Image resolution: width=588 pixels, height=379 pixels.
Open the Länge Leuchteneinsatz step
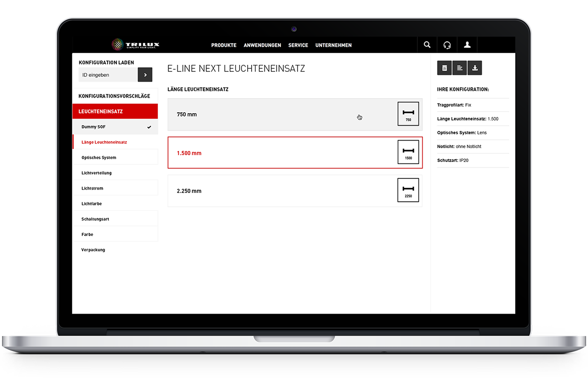tap(115, 142)
